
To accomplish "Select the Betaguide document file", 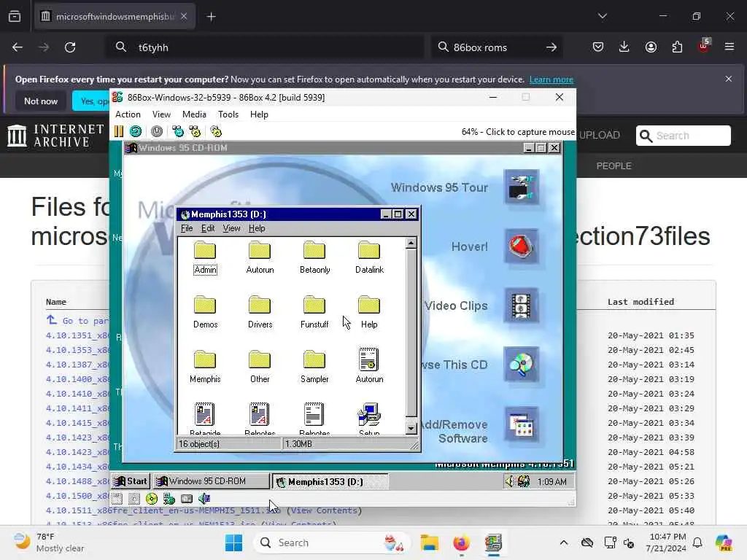I will [x=205, y=419].
